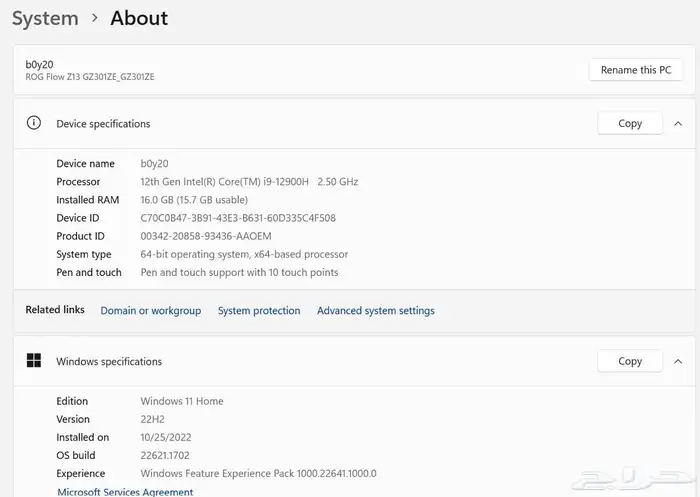Screen dimensions: 700x497
Task: Click the Installed RAM label
Action: click(x=88, y=200)
